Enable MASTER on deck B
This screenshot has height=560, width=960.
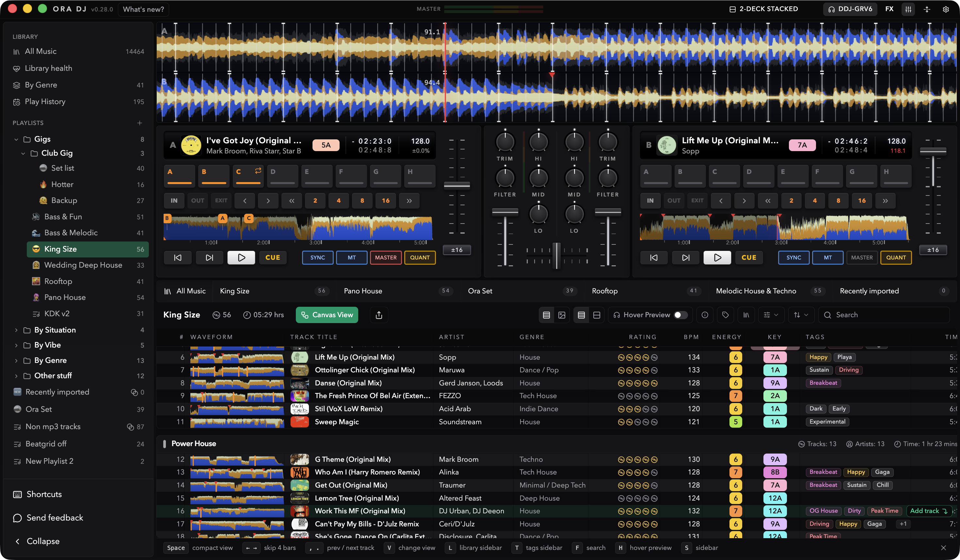click(862, 258)
